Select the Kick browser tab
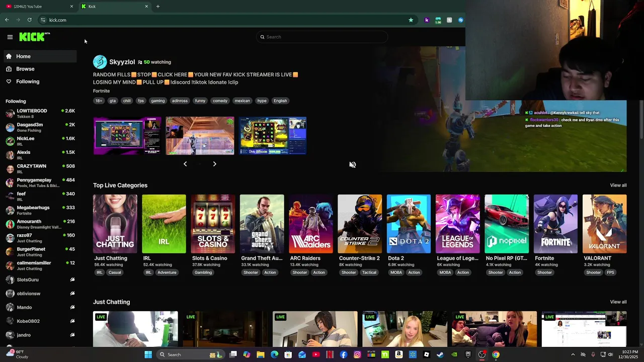The height and width of the screenshot is (362, 644). (x=115, y=7)
